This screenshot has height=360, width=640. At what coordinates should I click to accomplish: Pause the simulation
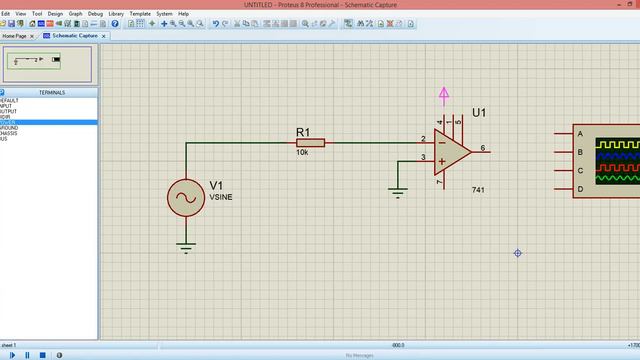pyautogui.click(x=27, y=355)
